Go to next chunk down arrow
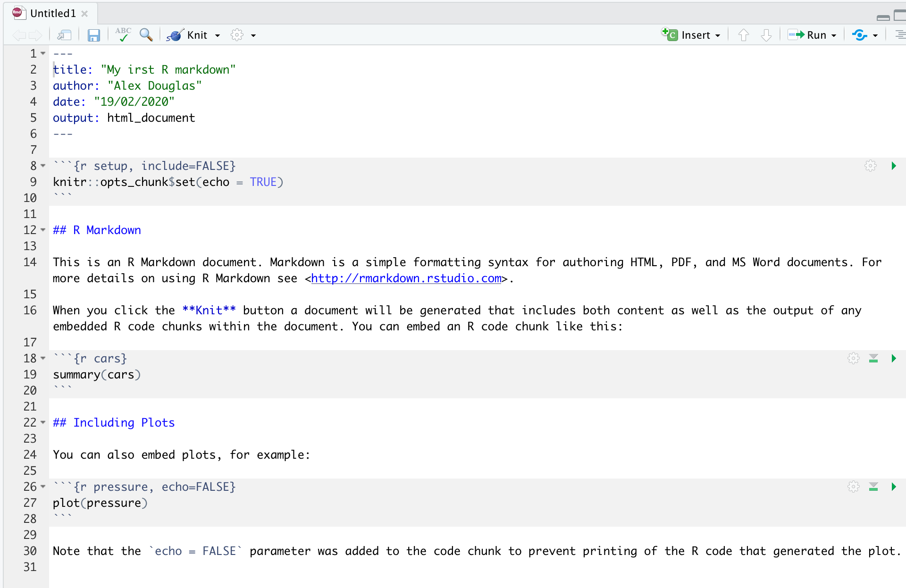Screen dimensions: 906x588 pos(766,35)
